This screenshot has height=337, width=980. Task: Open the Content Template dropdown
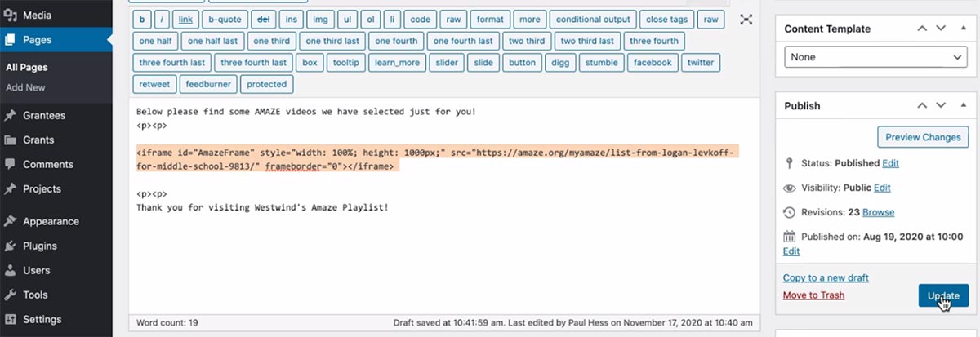click(x=875, y=57)
